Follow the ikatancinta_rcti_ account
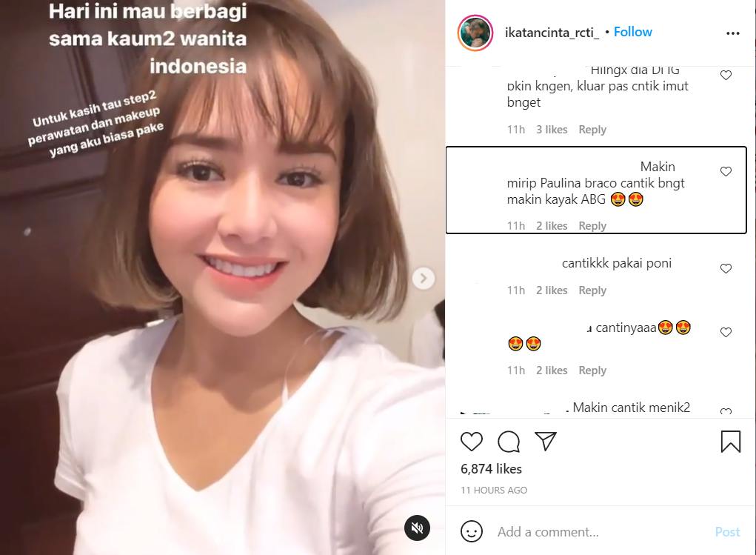 click(x=632, y=32)
